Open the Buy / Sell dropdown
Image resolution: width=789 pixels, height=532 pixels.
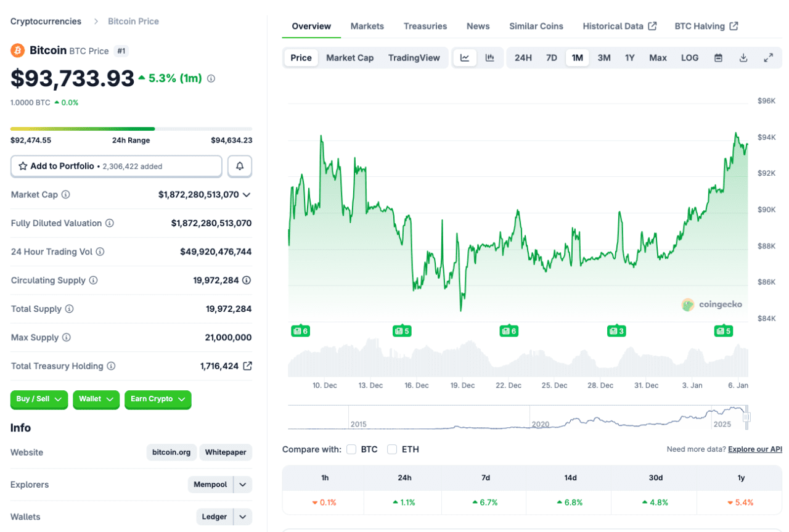[x=39, y=399]
